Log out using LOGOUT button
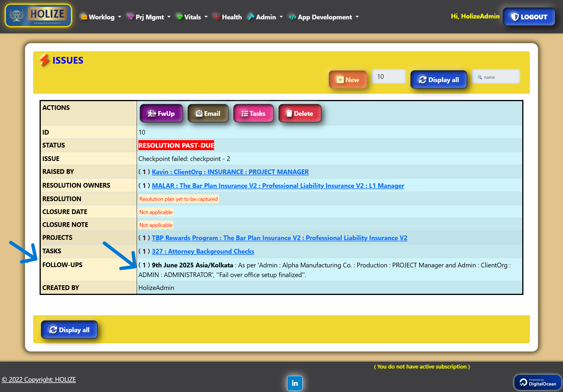Screen dimensions: 563x392 click(x=529, y=17)
